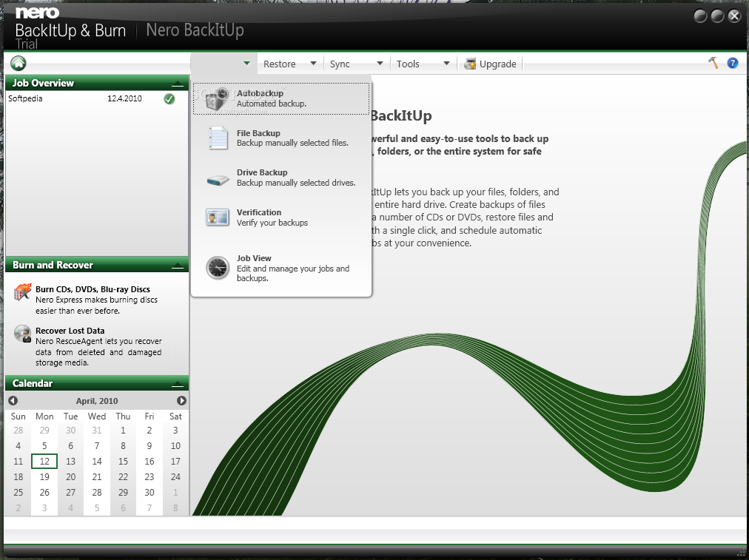Select March 31 in the calendar
The image size is (749, 560).
[x=96, y=430]
